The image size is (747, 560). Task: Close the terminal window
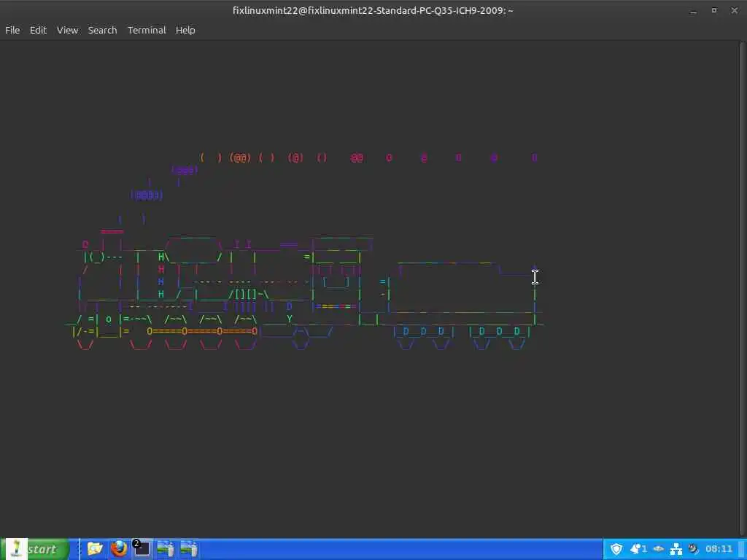point(734,10)
